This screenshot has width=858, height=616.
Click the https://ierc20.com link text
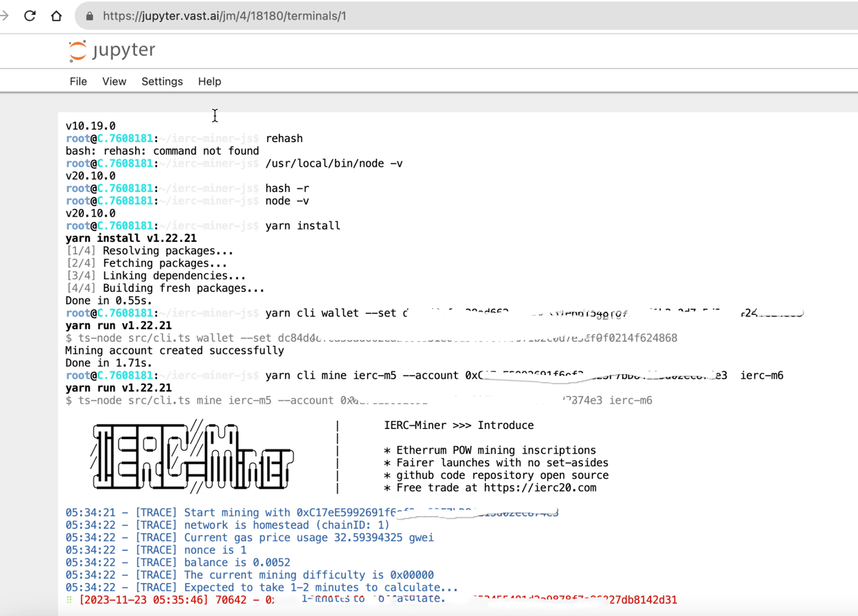coord(540,488)
